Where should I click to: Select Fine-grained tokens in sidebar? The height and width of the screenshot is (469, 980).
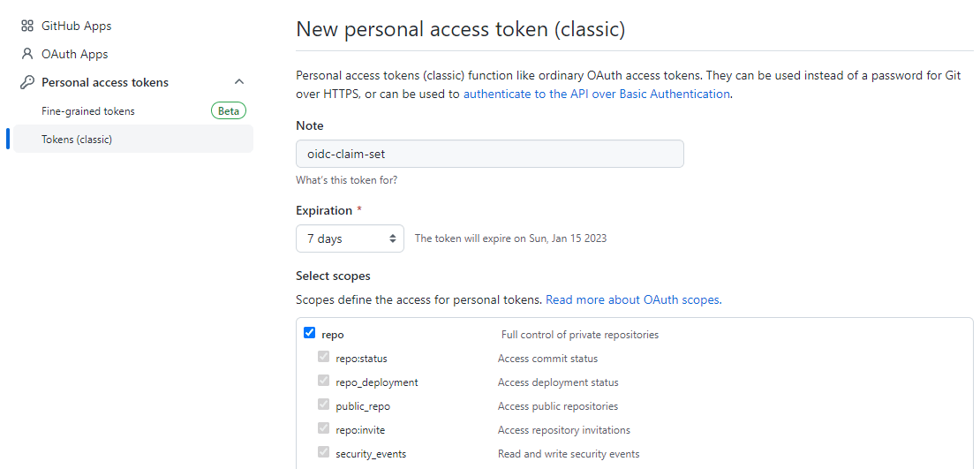[x=88, y=111]
